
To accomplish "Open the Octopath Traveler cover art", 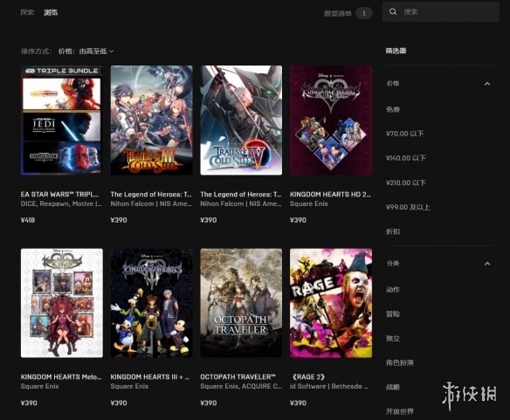I will coord(241,303).
